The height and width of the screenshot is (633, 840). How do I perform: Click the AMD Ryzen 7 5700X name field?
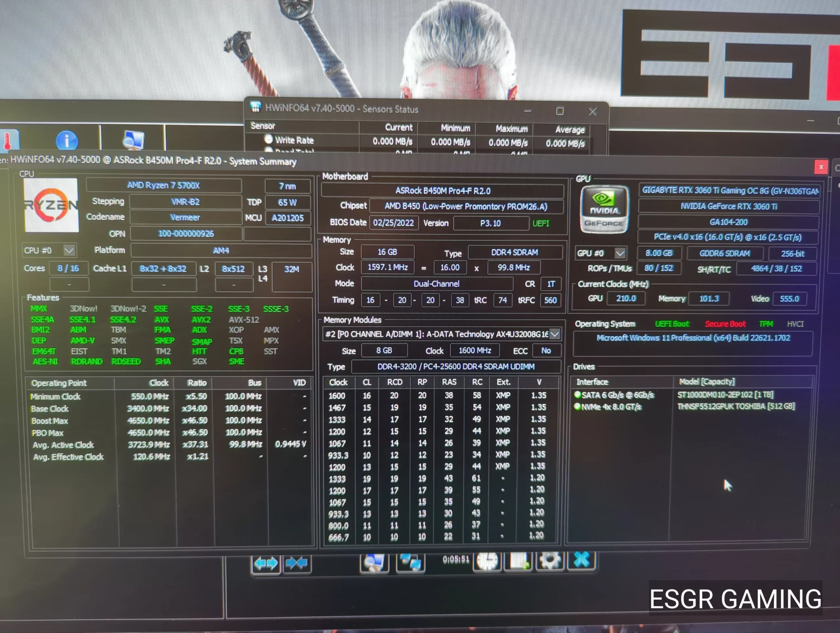164,186
